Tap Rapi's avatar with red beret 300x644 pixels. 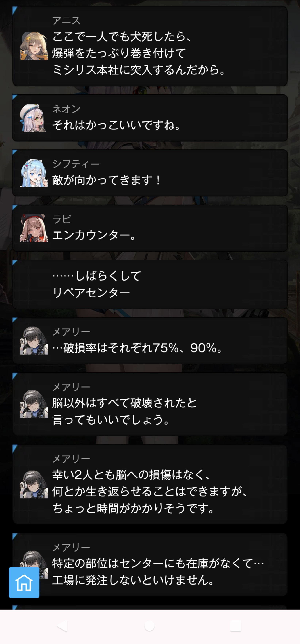click(x=34, y=228)
